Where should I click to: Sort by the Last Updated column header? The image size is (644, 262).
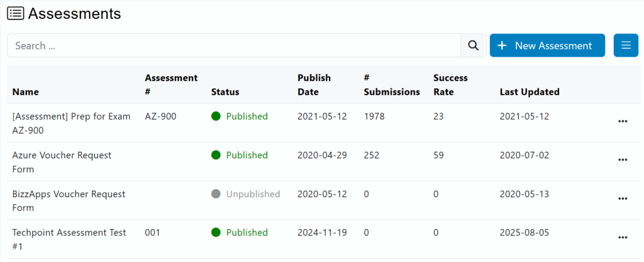click(530, 92)
